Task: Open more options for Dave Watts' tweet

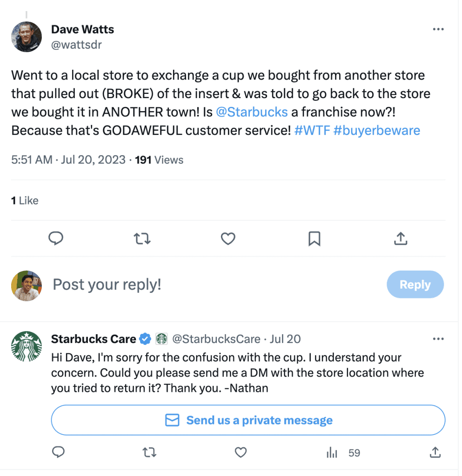Action: click(438, 29)
